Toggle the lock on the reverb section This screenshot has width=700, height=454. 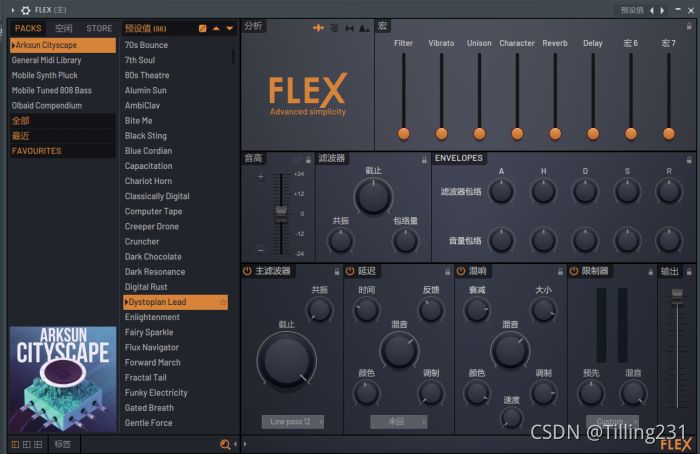[560, 271]
